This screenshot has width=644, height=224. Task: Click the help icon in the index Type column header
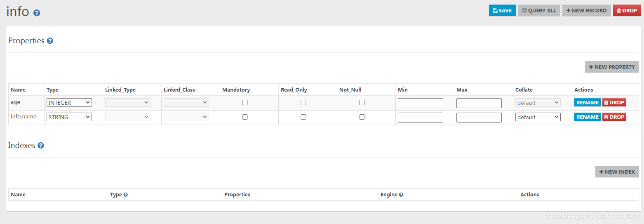coord(125,195)
